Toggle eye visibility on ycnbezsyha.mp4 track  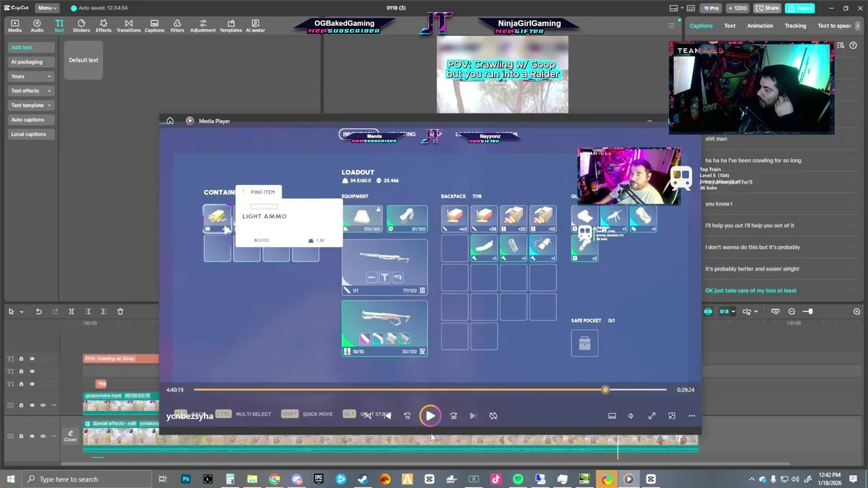[x=31, y=405]
